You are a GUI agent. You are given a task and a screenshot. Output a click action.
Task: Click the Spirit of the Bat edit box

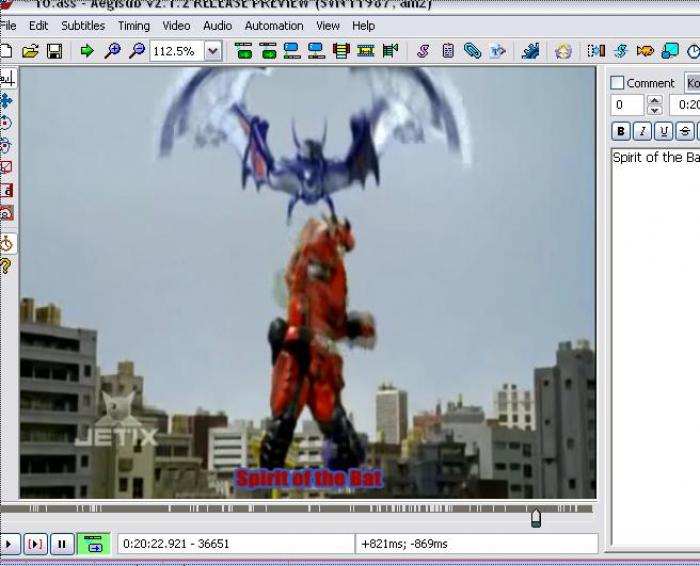tap(655, 346)
